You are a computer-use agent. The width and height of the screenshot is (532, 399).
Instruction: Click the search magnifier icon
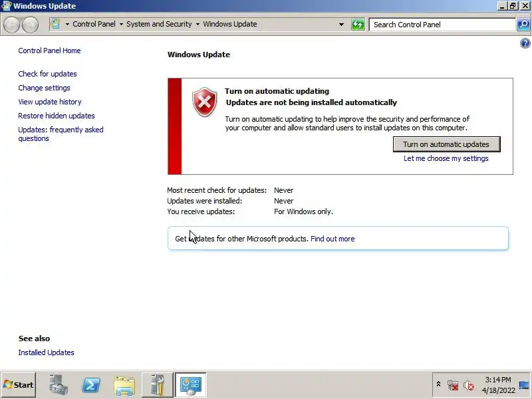coord(523,25)
